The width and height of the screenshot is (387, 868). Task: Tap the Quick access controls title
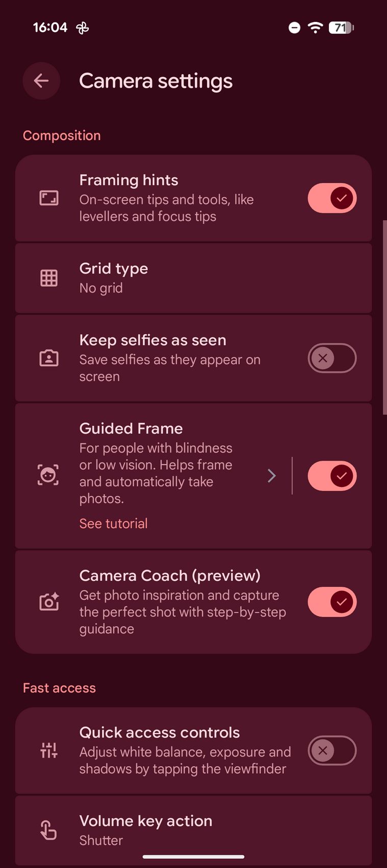160,733
